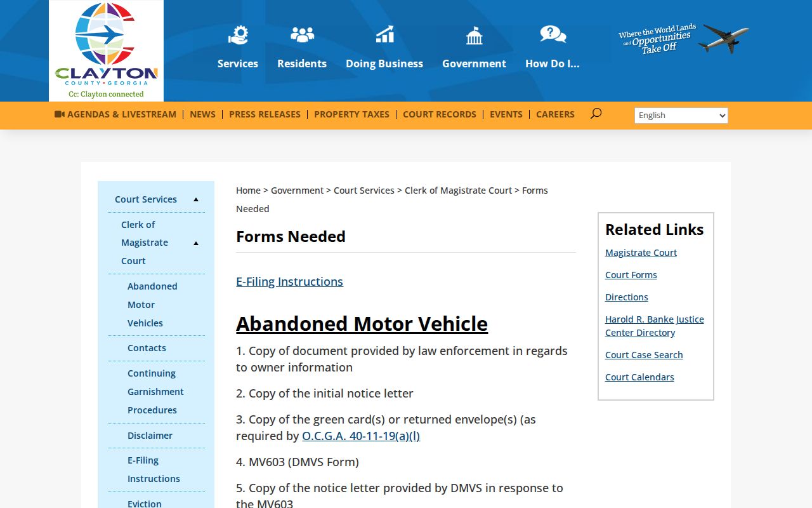Viewport: 812px width, 508px height.
Task: Open the How Do I... menu
Action: [553, 63]
